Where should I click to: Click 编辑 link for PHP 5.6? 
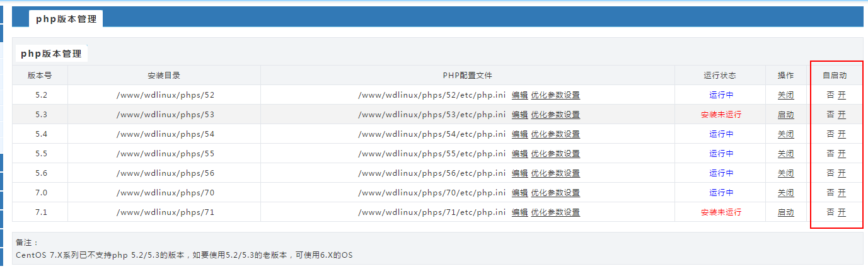519,173
